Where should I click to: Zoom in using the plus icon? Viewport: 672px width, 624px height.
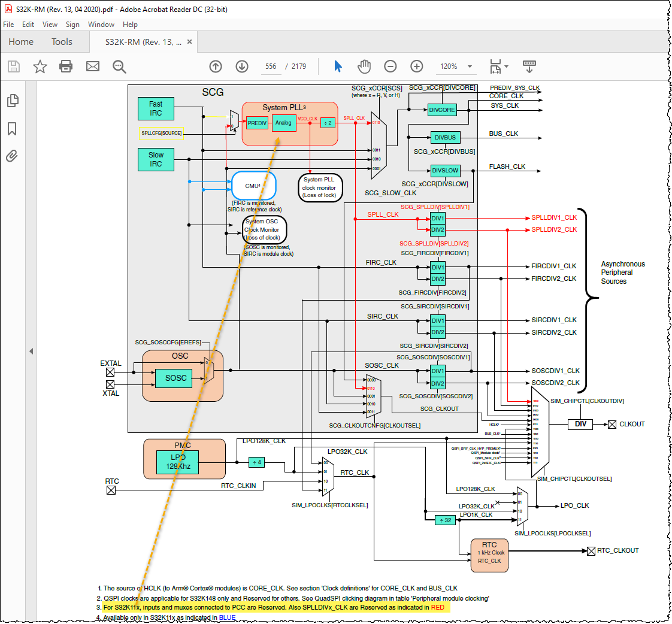point(416,66)
